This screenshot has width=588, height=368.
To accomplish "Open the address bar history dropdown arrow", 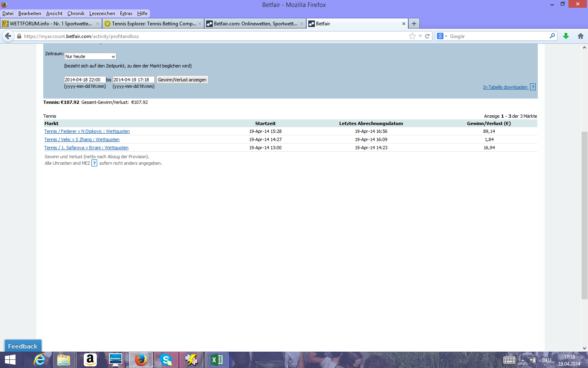I will (x=420, y=36).
